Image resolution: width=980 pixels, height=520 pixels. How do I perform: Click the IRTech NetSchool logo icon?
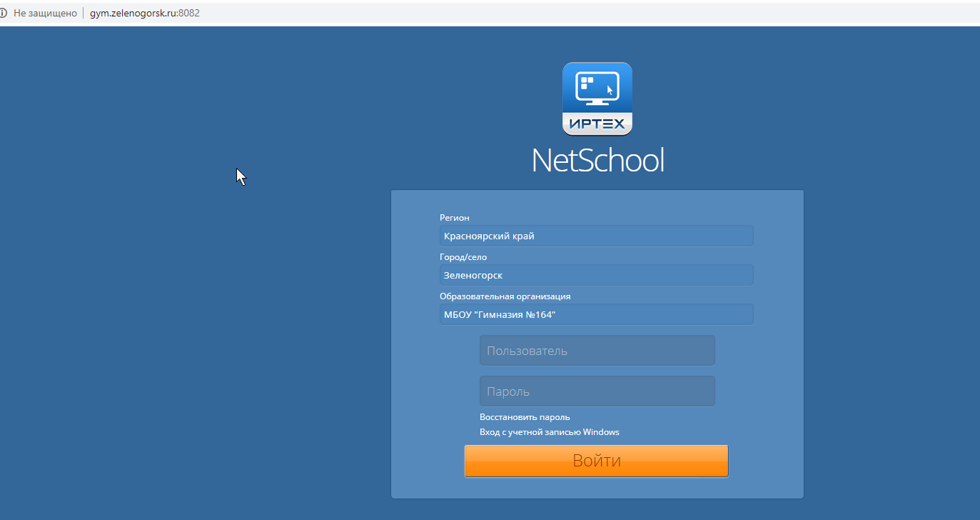tap(597, 99)
